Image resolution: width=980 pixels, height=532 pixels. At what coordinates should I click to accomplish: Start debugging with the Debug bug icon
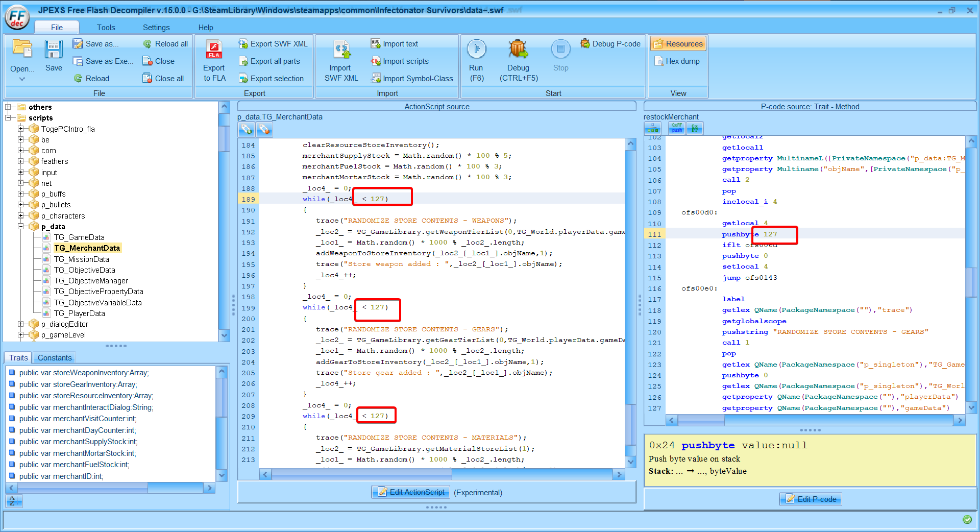pyautogui.click(x=518, y=49)
